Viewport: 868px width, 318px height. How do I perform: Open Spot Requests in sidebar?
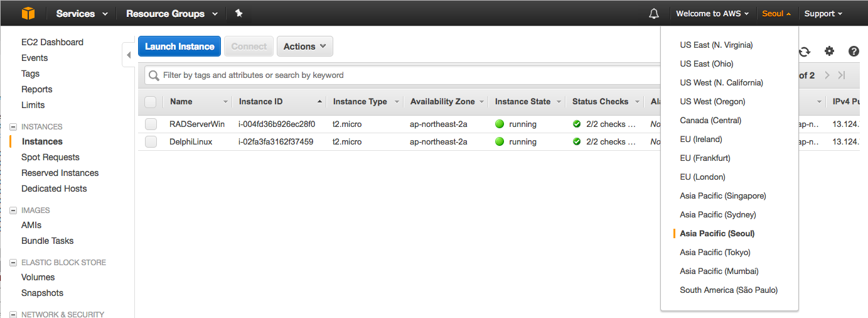coord(50,157)
